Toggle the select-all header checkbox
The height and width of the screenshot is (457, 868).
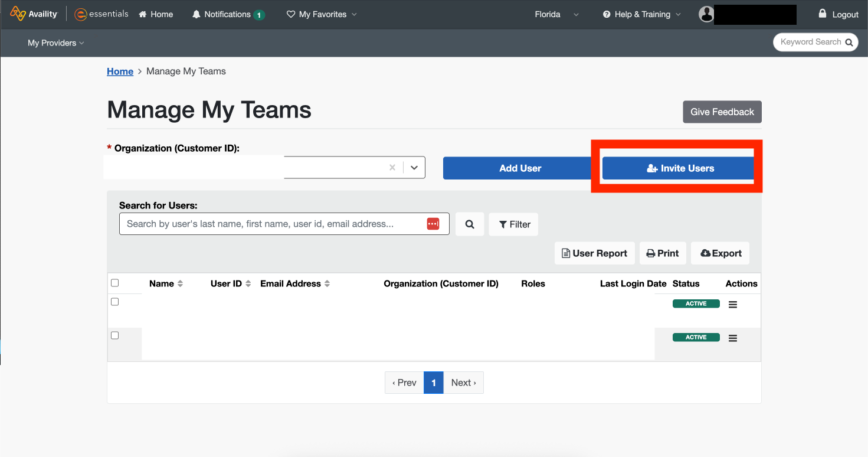click(x=115, y=283)
